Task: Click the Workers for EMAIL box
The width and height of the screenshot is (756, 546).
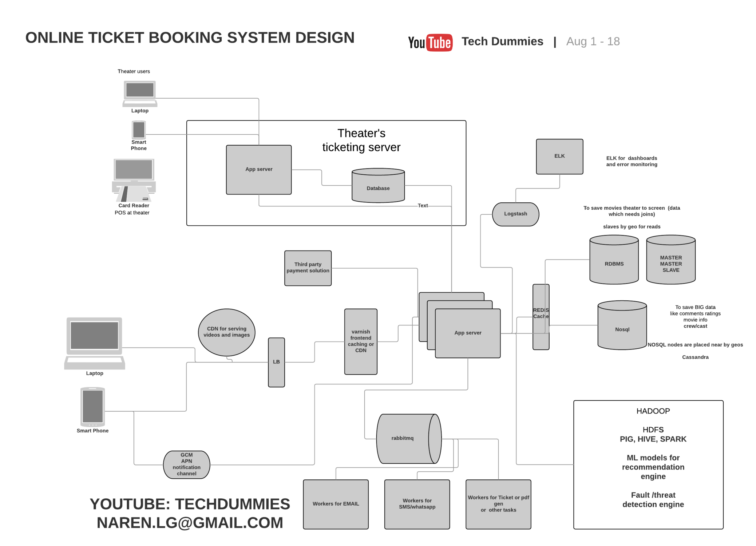Action: 336,504
